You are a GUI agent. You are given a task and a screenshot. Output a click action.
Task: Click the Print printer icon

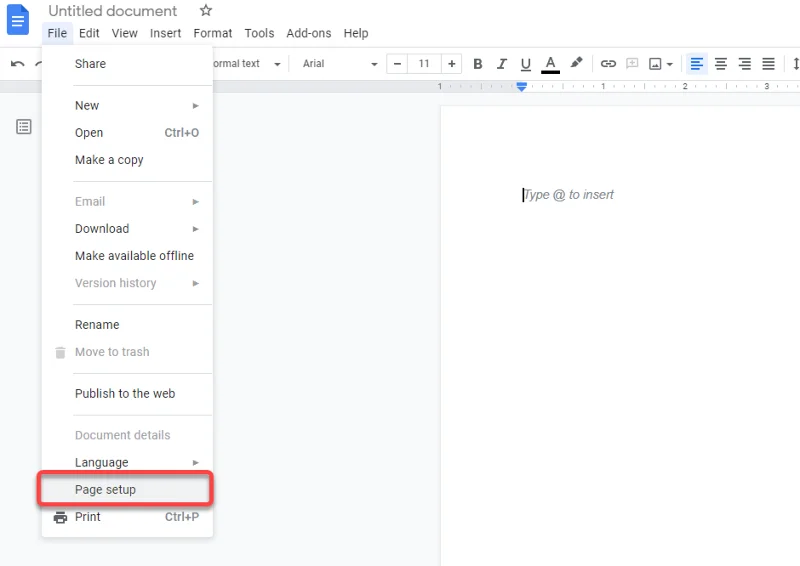(60, 518)
